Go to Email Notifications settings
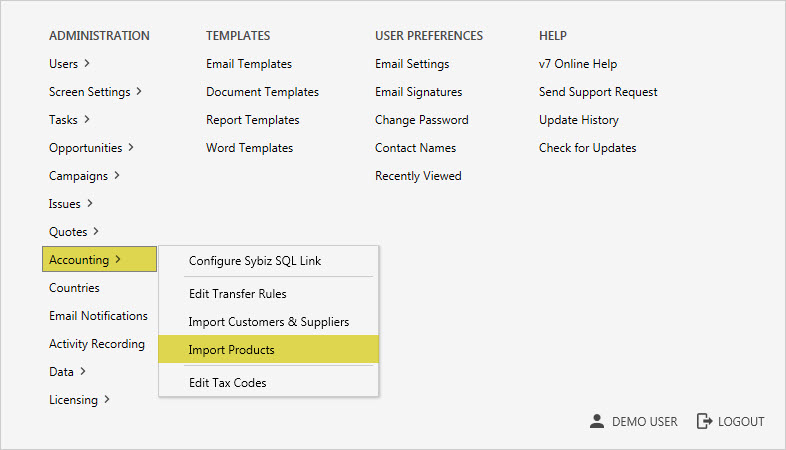The width and height of the screenshot is (786, 450). (x=98, y=316)
